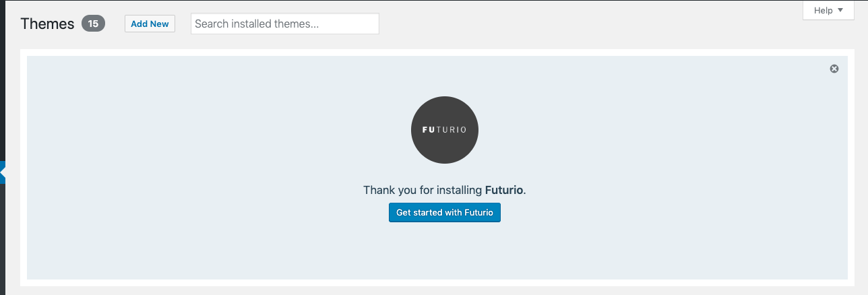
Task: Click the bold Futurio word in the message
Action: 503,190
